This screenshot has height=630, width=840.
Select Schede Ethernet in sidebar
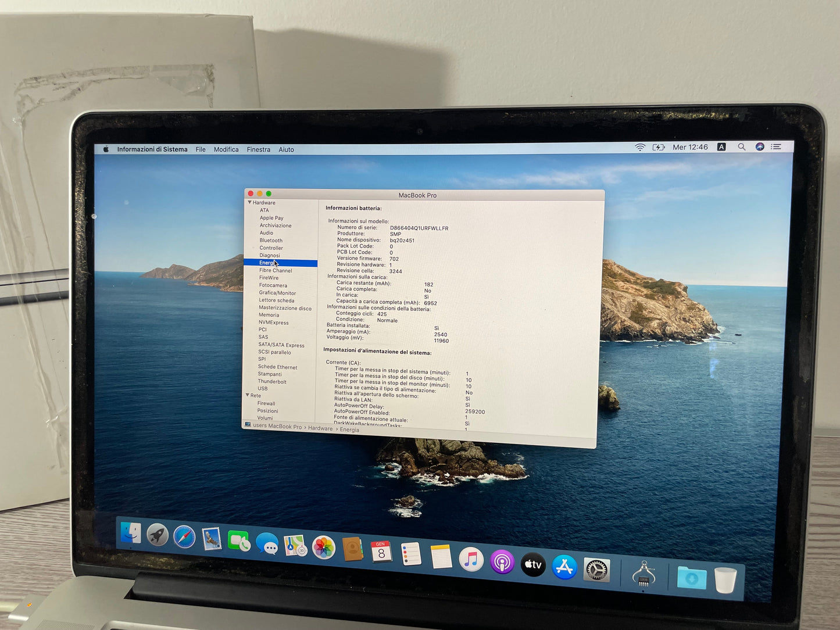point(277,367)
